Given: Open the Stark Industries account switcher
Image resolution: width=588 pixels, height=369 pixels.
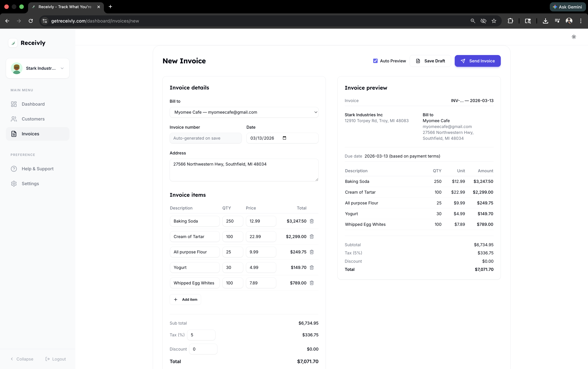Looking at the screenshot, I should pos(38,68).
